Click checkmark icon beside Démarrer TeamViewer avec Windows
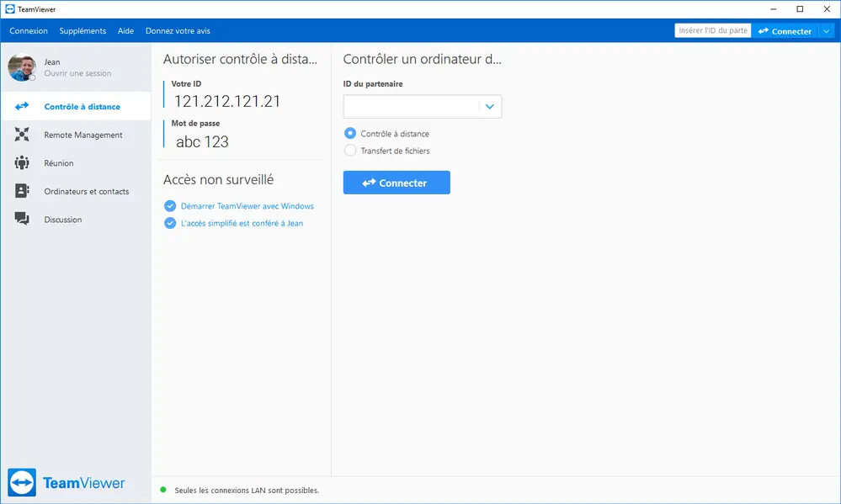This screenshot has width=841, height=504. pyautogui.click(x=170, y=206)
